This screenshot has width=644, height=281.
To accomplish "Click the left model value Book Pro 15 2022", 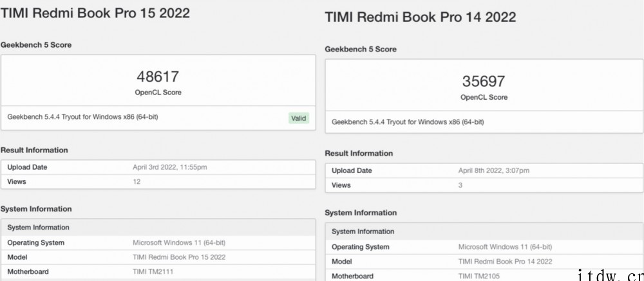I will click(179, 257).
